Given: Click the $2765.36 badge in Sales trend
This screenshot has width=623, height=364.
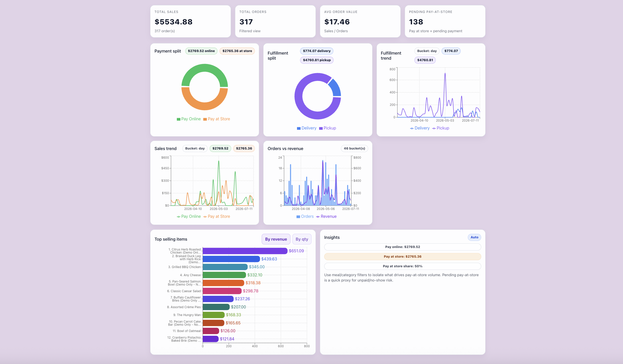Looking at the screenshot, I should tap(244, 148).
